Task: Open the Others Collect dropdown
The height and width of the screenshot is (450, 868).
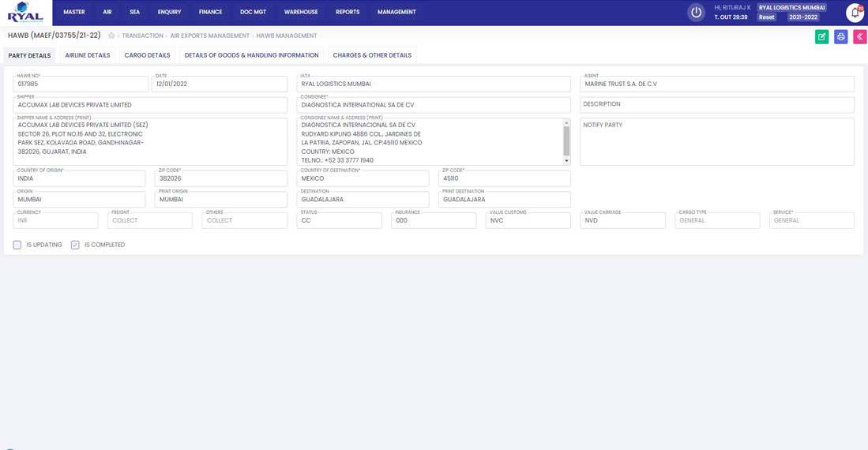Action: click(245, 220)
